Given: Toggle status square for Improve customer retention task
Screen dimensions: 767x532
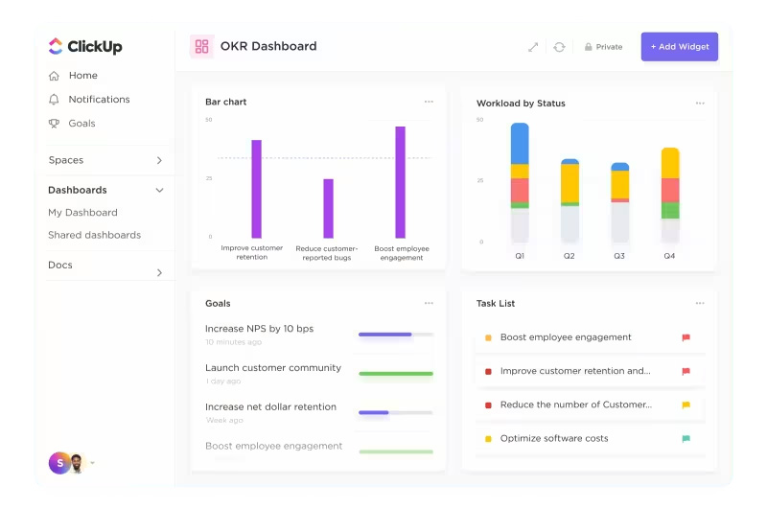Looking at the screenshot, I should (488, 371).
